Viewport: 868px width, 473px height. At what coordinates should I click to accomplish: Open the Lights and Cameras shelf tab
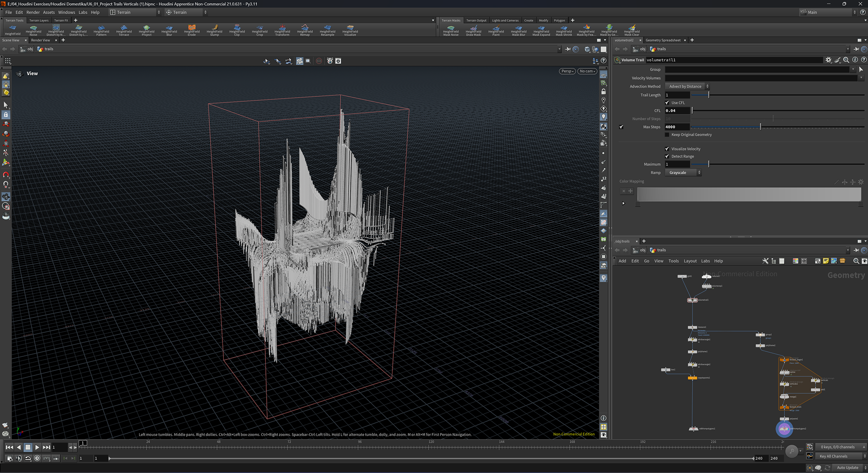tap(505, 20)
